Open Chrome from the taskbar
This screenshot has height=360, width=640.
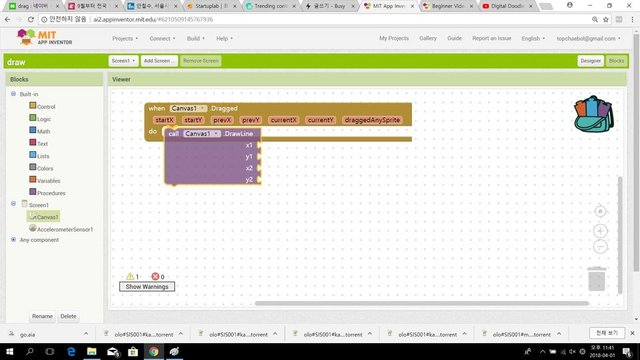(153, 351)
